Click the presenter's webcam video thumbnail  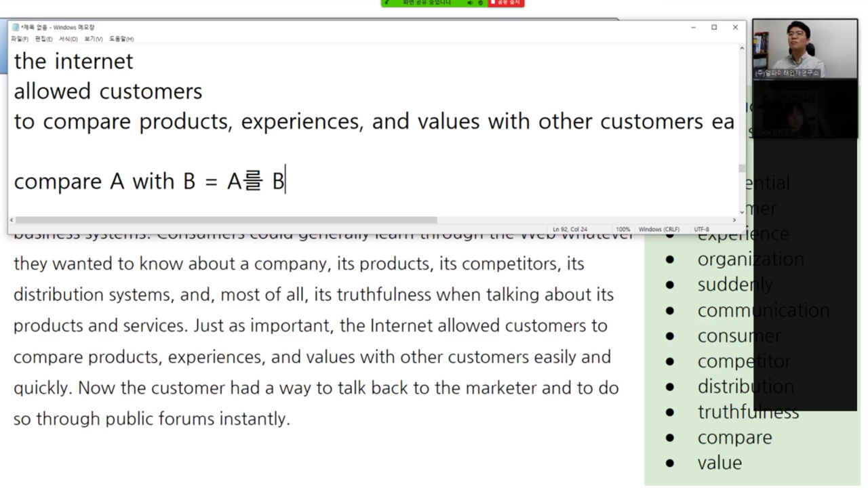coord(805,48)
